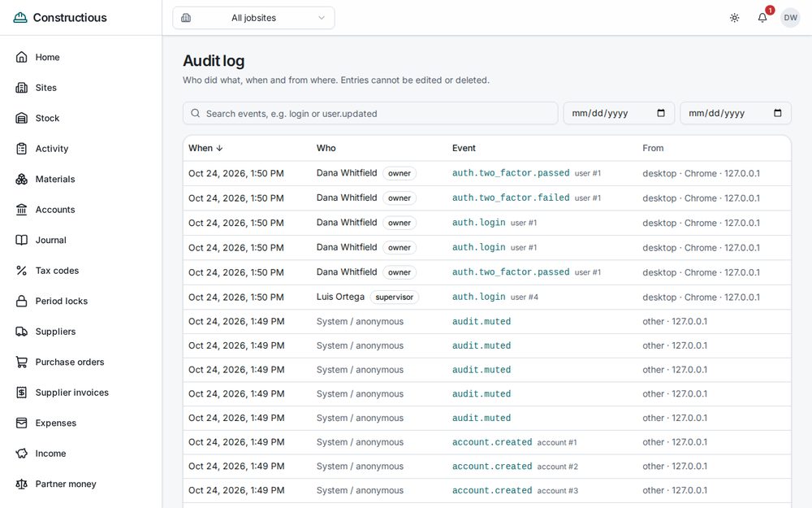Image resolution: width=812 pixels, height=508 pixels.
Task: Open second date filter calendar picker icon
Action: pyautogui.click(x=777, y=113)
